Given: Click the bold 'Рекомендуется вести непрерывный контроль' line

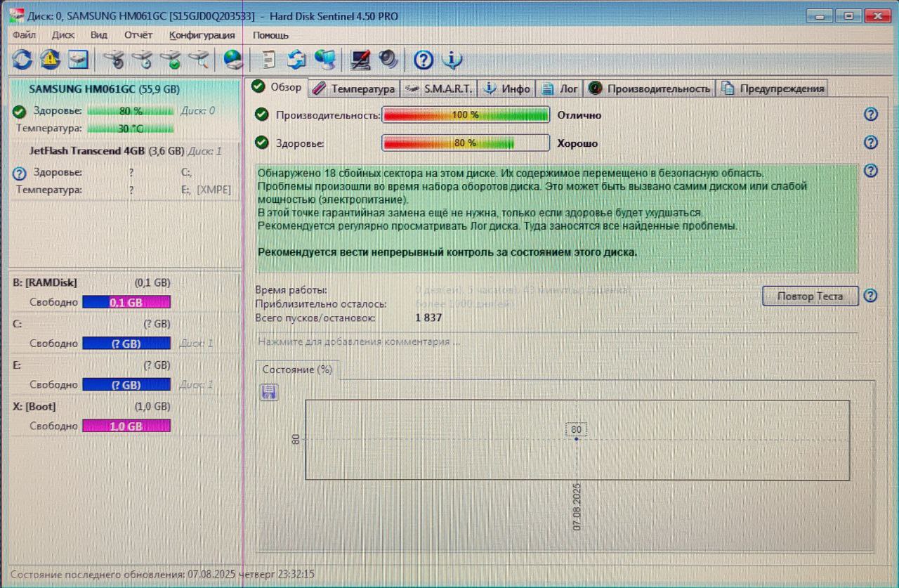Looking at the screenshot, I should [447, 252].
